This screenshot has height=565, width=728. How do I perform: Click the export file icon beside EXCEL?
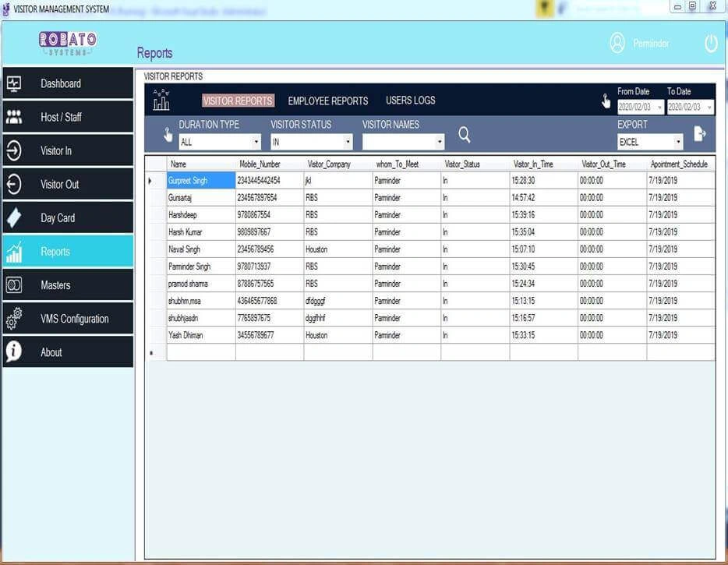tap(699, 134)
